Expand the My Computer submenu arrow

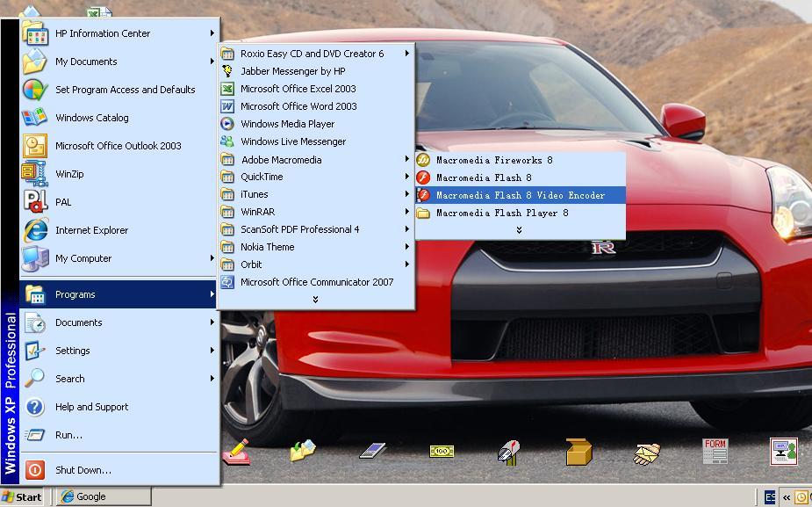212,257
